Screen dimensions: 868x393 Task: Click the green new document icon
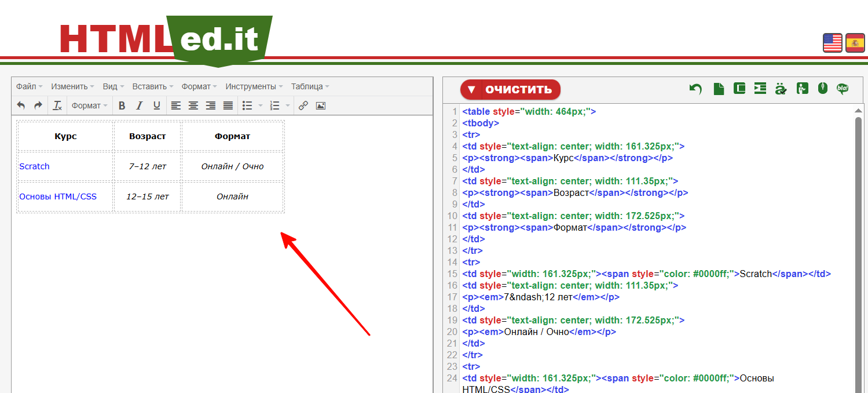click(719, 89)
